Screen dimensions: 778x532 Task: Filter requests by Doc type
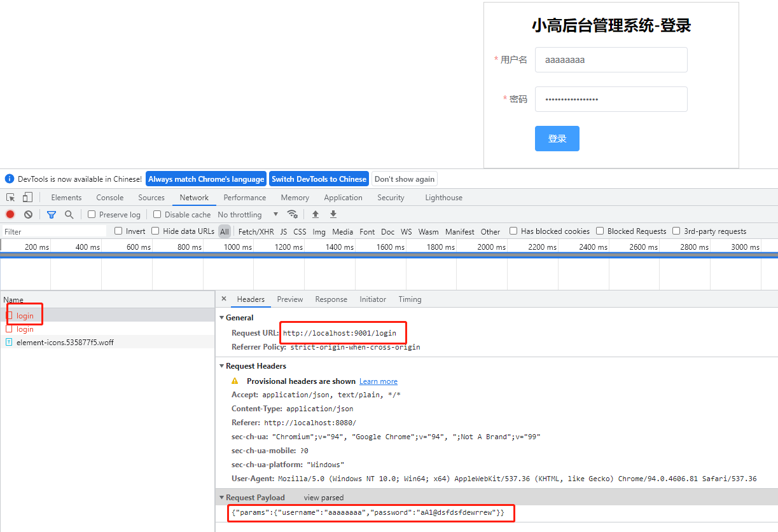tap(388, 231)
